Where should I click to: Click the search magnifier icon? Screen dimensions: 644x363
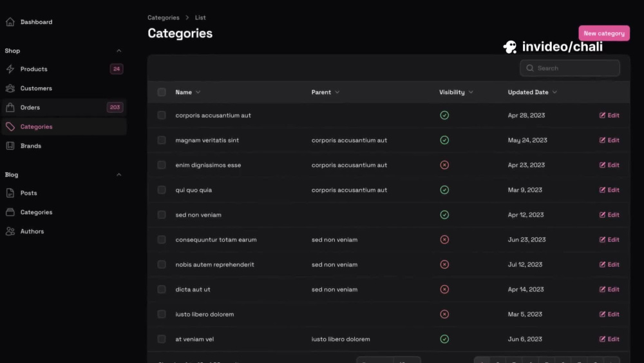pyautogui.click(x=530, y=68)
